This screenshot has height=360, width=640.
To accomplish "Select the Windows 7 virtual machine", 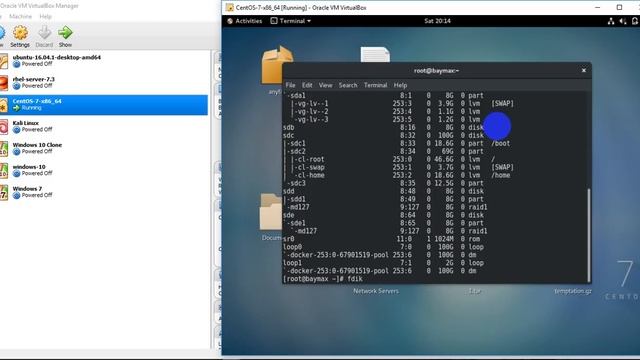I will 104,192.
